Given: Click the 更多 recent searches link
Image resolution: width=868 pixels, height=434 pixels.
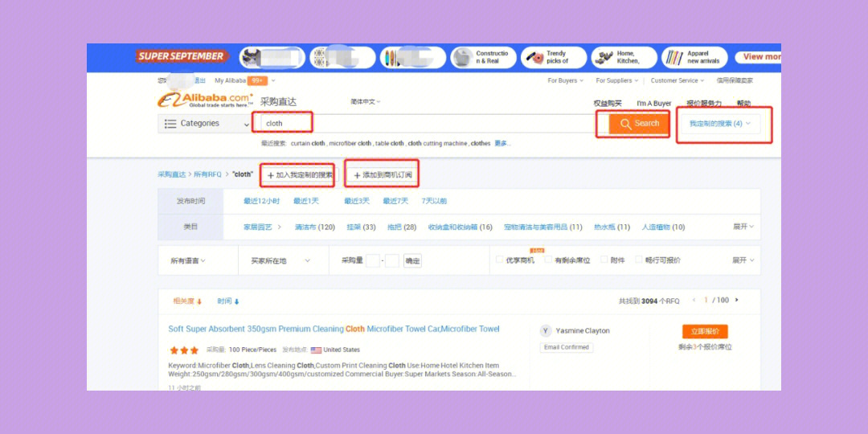Looking at the screenshot, I should 501,144.
